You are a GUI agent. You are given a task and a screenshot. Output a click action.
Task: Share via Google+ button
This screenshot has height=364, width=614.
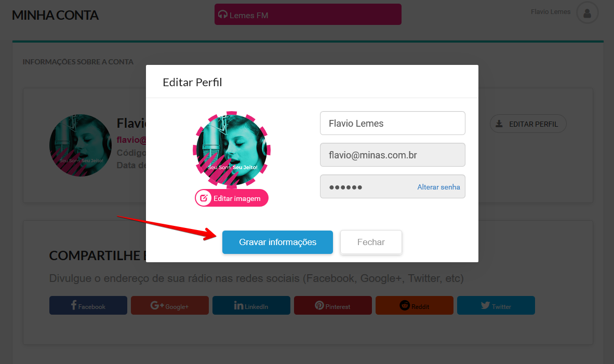click(169, 305)
